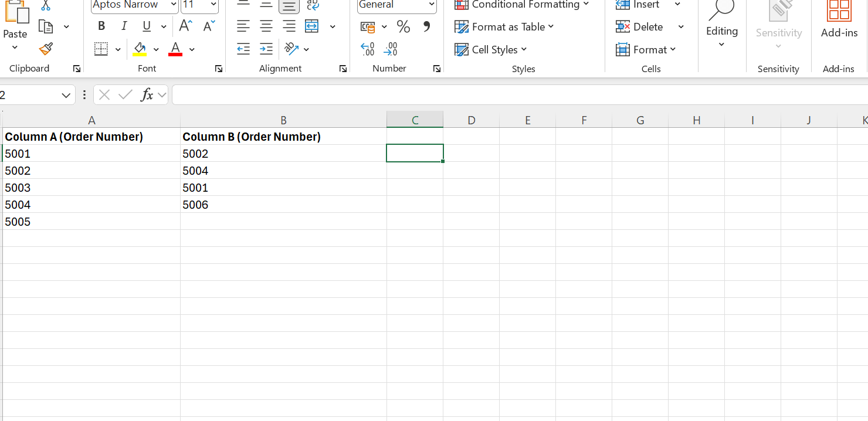Image resolution: width=868 pixels, height=421 pixels.
Task: Click the Increase Decimal icon
Action: tap(367, 49)
